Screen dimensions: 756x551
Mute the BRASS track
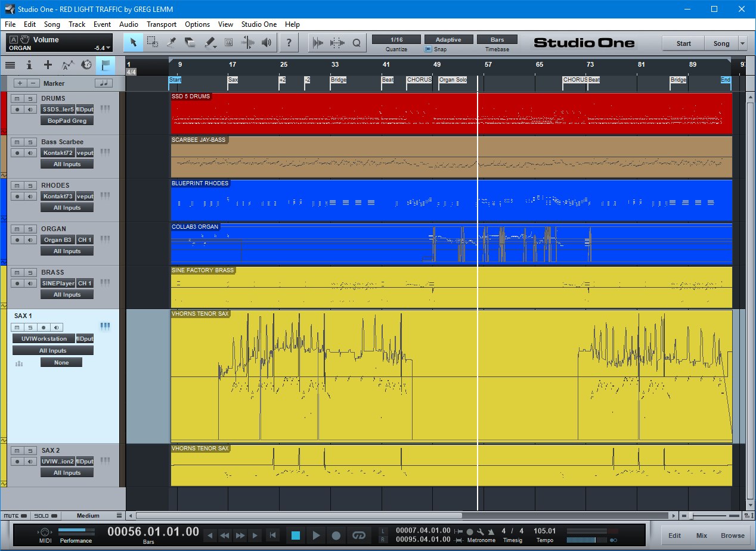(x=17, y=272)
